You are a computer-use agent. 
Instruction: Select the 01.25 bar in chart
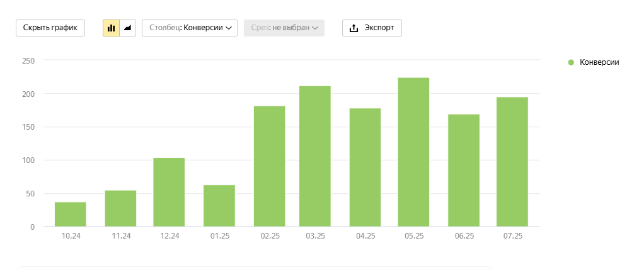point(219,206)
